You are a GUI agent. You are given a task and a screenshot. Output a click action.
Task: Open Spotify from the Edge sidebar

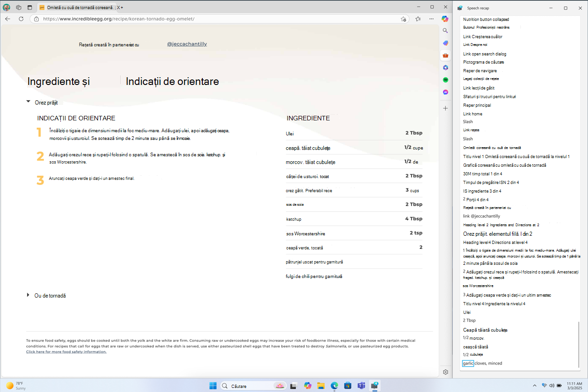point(446,80)
